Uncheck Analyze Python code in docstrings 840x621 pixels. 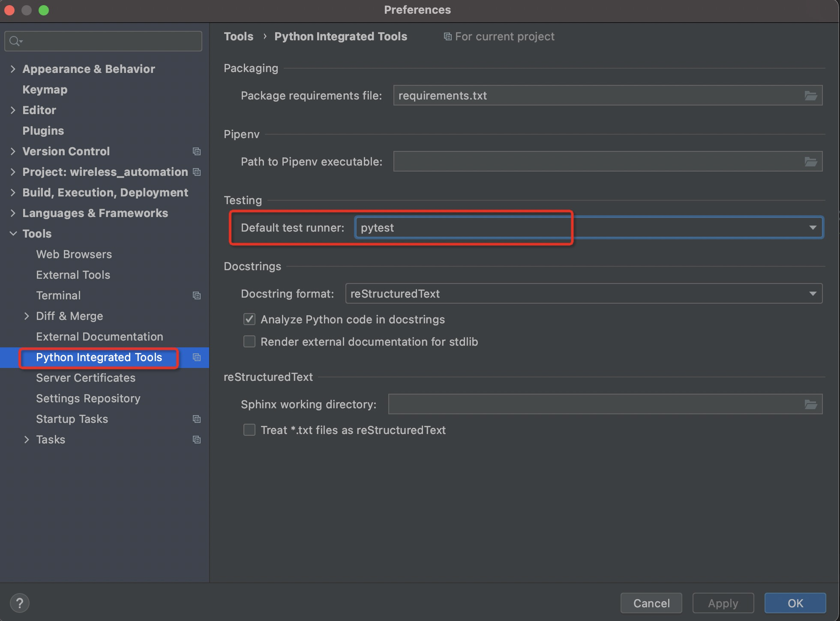[249, 320]
